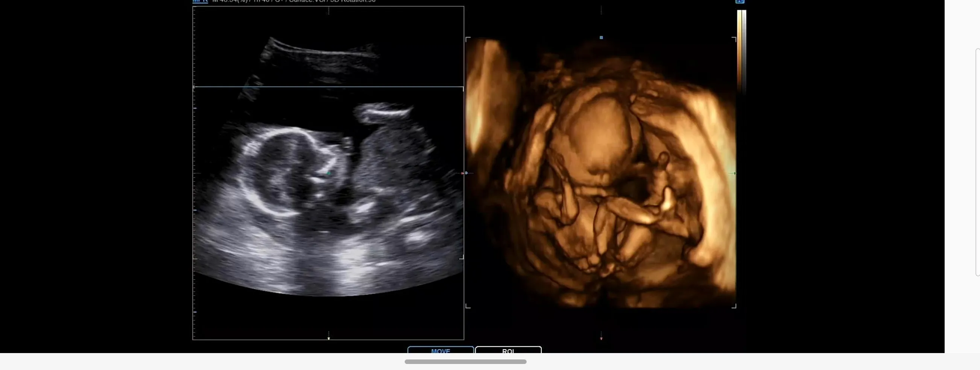Click the 3D rendered fetus volume image
This screenshot has height=370, width=980.
601,173
